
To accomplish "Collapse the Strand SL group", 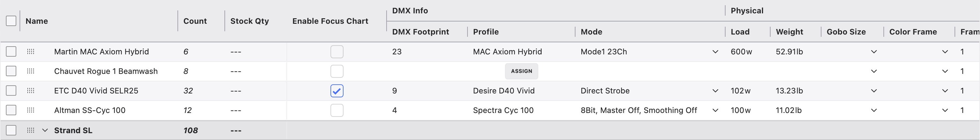I will (x=45, y=131).
